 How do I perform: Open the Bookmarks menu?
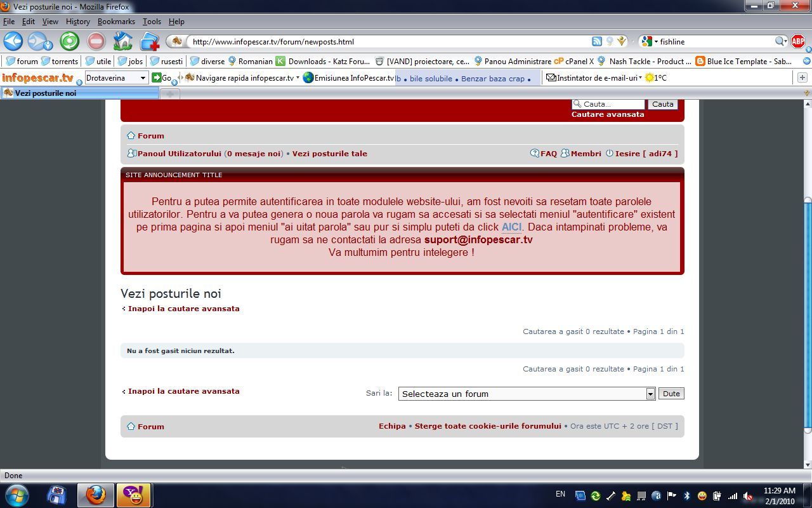(116, 22)
